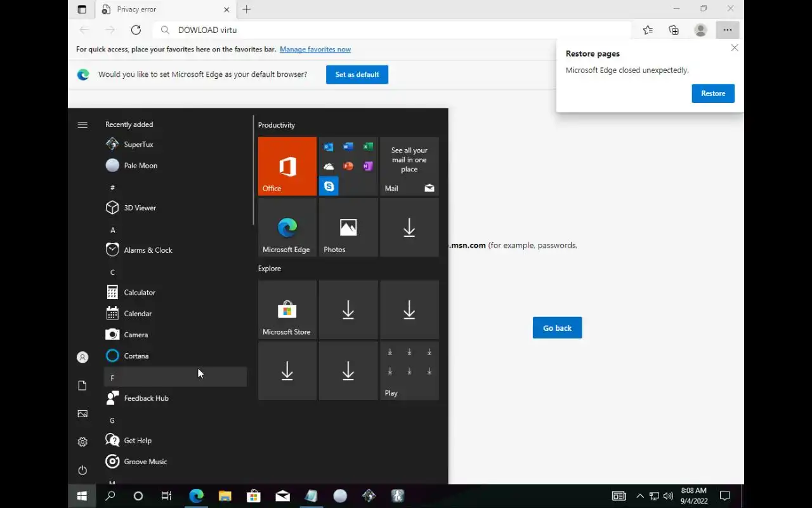The height and width of the screenshot is (508, 812).
Task: Open SuperTux from Recently added
Action: click(x=175, y=144)
